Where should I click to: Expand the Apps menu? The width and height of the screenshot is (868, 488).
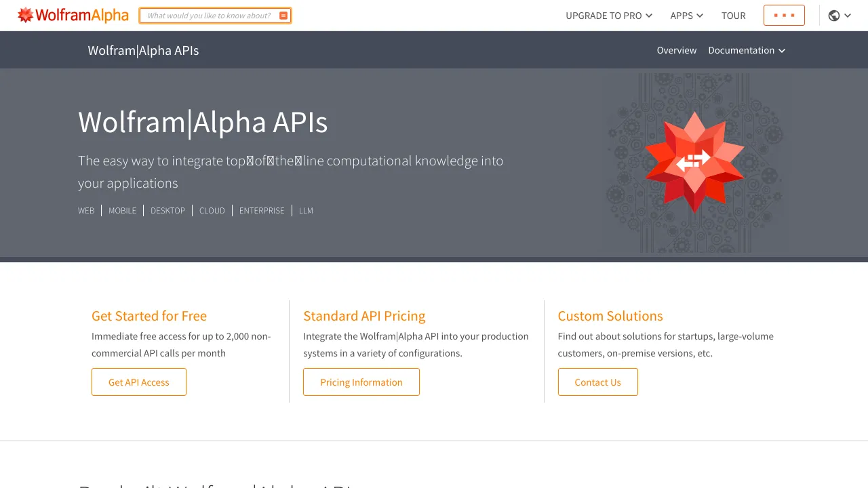point(687,16)
